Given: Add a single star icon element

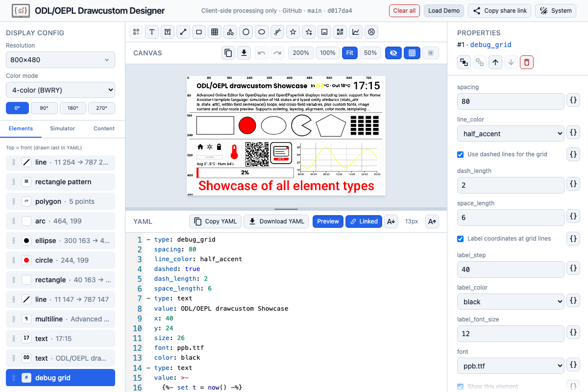Looking at the screenshot, I should (x=293, y=32).
